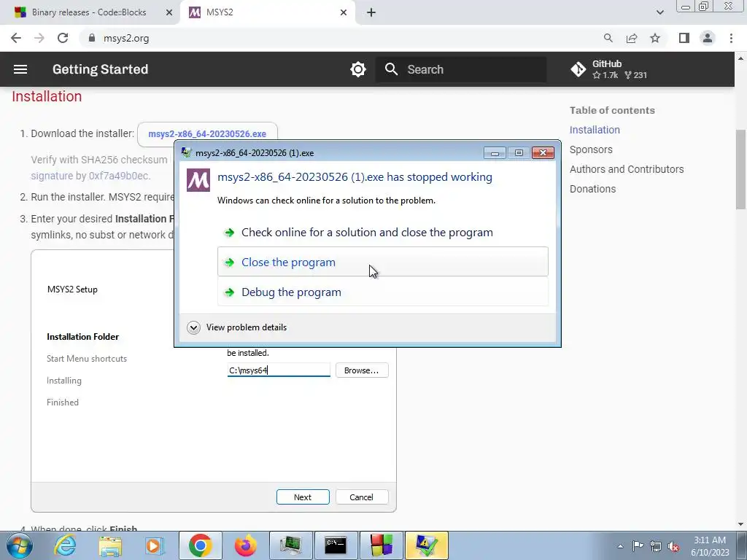The width and height of the screenshot is (747, 560).
Task: Open the muted volume tray icon
Action: tap(673, 546)
